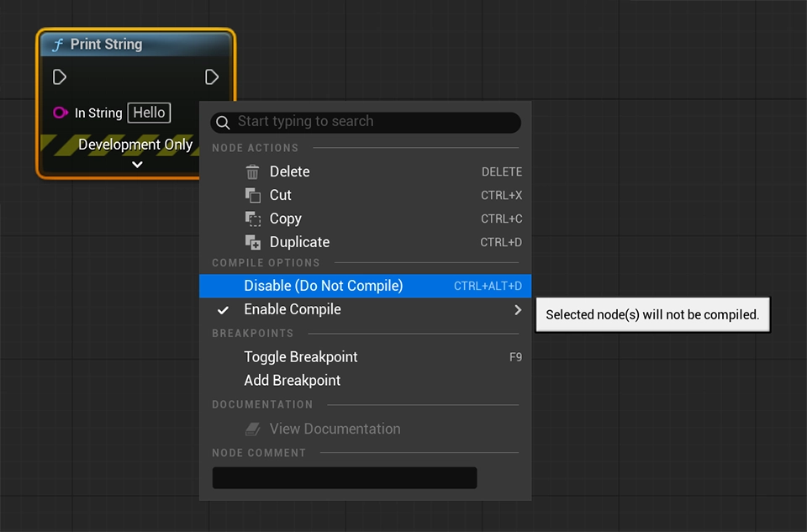Select Toggle Breakpoint
This screenshot has width=807, height=532.
(x=366, y=356)
